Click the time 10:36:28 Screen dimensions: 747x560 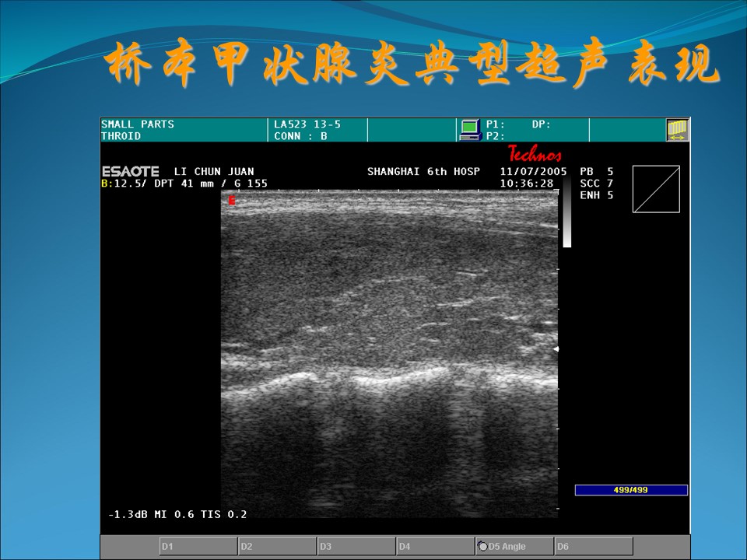[x=527, y=184]
